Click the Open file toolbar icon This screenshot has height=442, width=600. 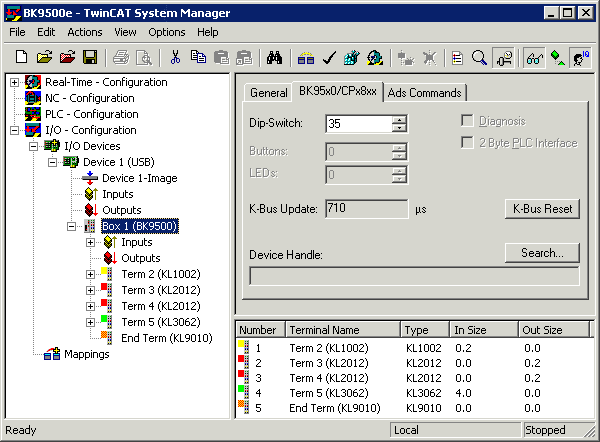coord(44,58)
